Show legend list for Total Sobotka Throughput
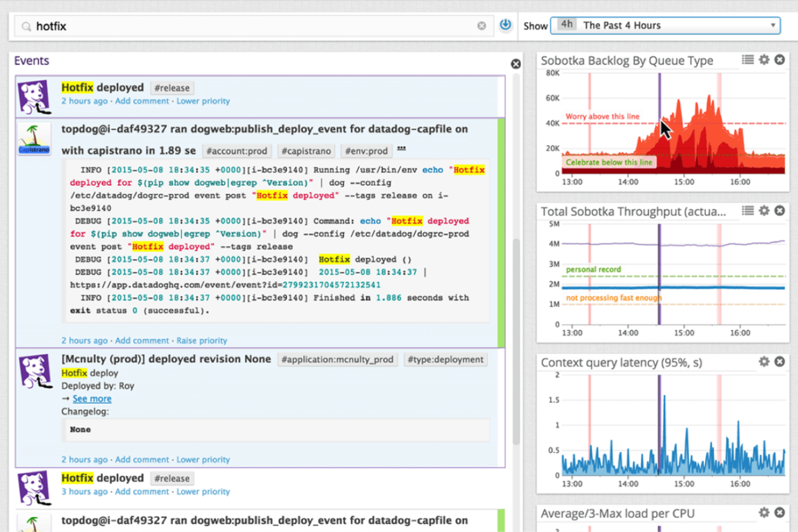Viewport: 798px width, 532px height. tap(748, 211)
